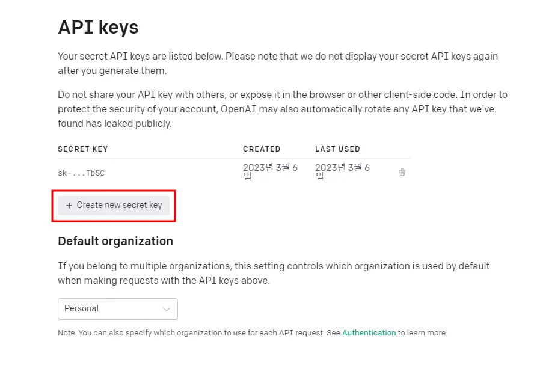Delete the sk-...TbSC secret key

pyautogui.click(x=402, y=172)
